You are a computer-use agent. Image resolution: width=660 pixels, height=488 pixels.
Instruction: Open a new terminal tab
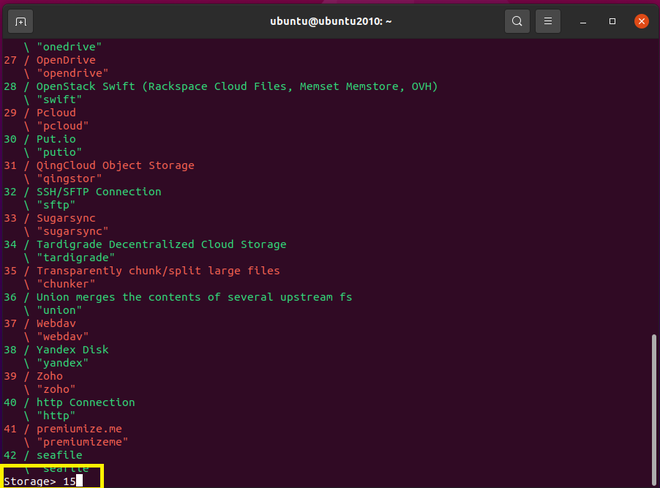(22, 21)
